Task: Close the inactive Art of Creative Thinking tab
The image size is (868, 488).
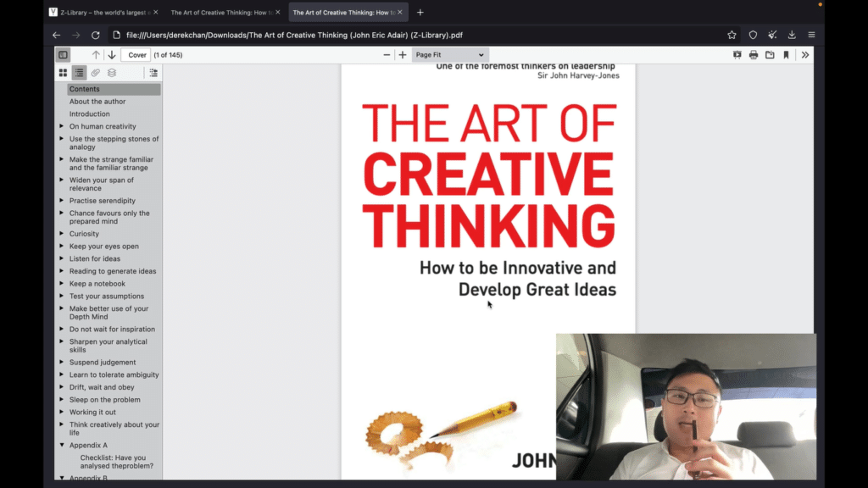Action: 278,12
